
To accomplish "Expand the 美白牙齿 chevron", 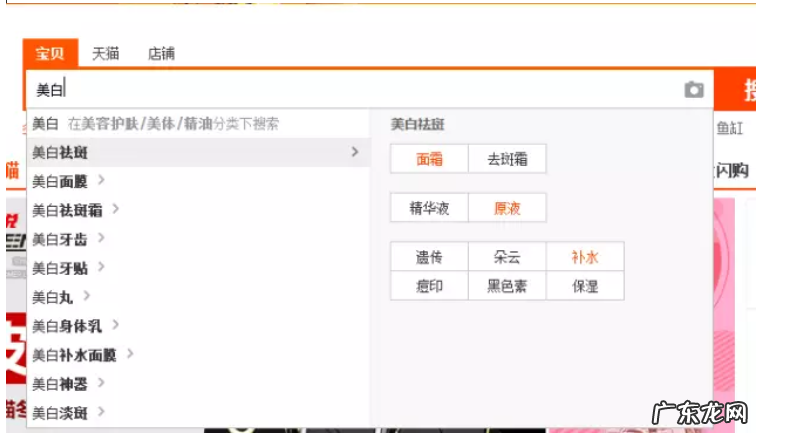I will tap(101, 238).
